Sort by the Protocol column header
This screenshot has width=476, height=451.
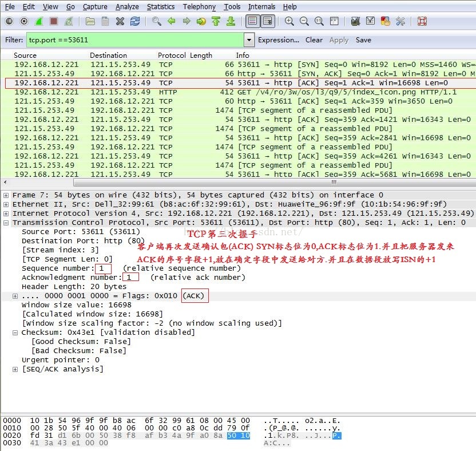point(172,56)
